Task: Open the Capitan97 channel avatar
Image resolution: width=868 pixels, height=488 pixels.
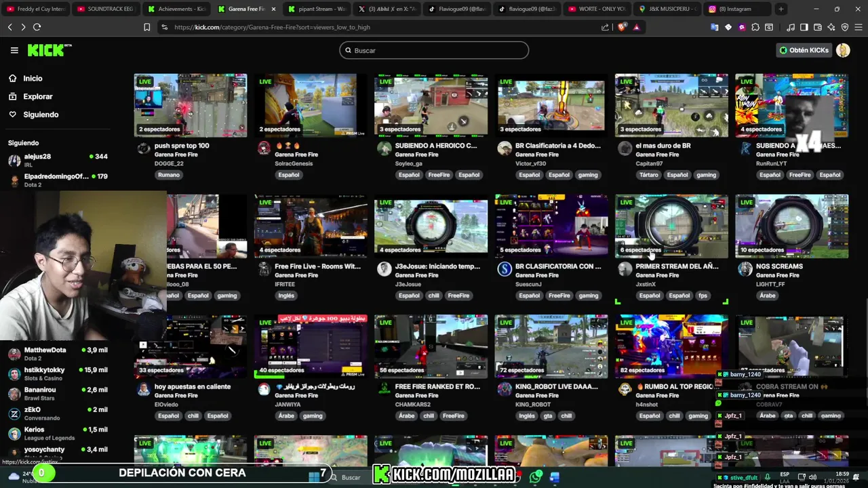Action: (x=625, y=148)
